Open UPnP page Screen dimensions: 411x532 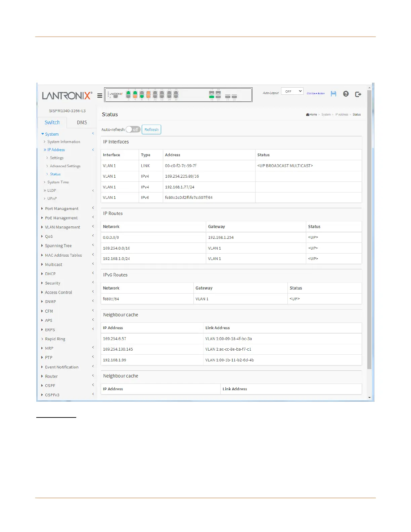tap(52, 198)
